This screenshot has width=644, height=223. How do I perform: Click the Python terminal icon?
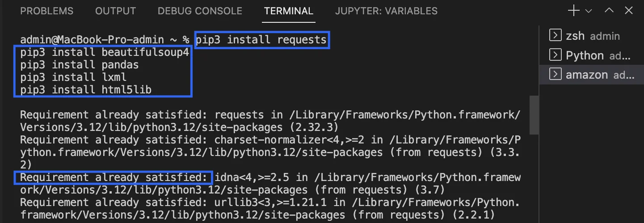(x=555, y=55)
